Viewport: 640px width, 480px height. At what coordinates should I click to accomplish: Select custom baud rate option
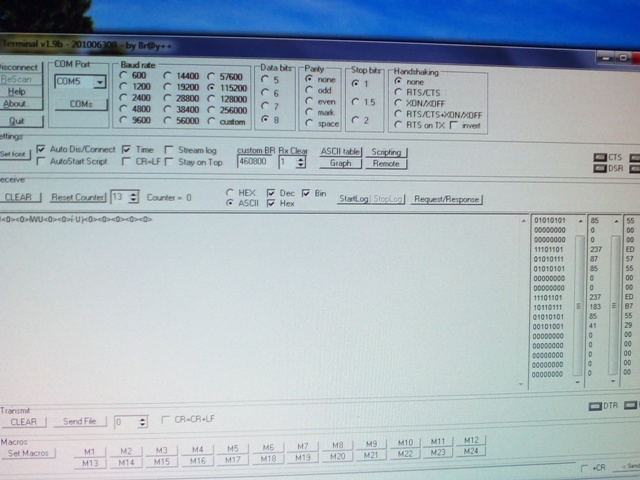coord(211,121)
